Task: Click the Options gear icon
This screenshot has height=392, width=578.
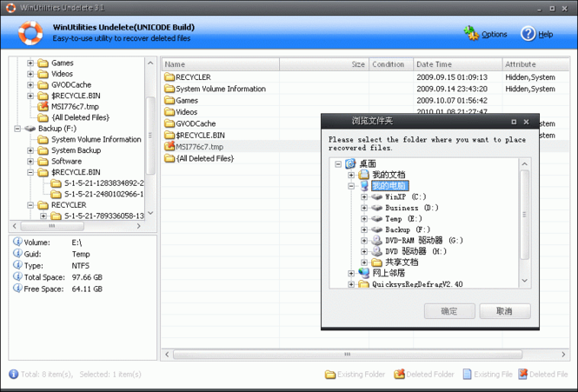Action: coord(471,34)
